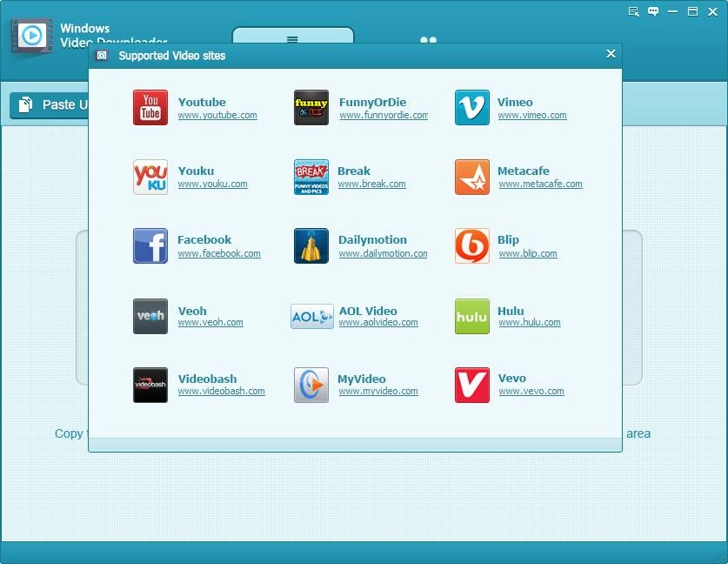Screen dimensions: 728x564
Task: Click the FunnyOrDie logo icon
Action: (x=311, y=107)
